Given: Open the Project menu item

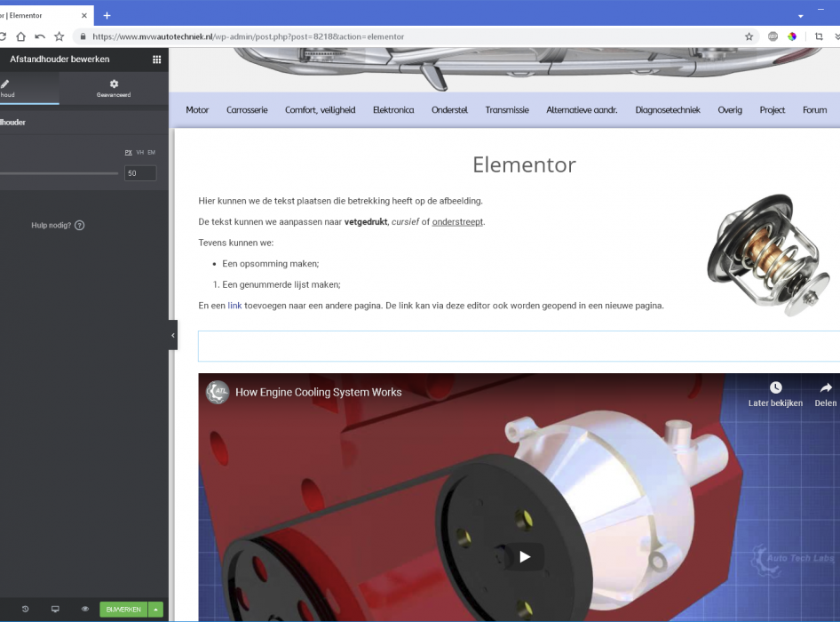Looking at the screenshot, I should tap(772, 110).
